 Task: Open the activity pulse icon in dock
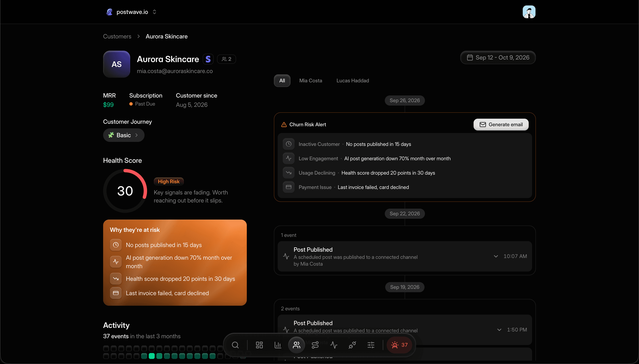pos(334,345)
